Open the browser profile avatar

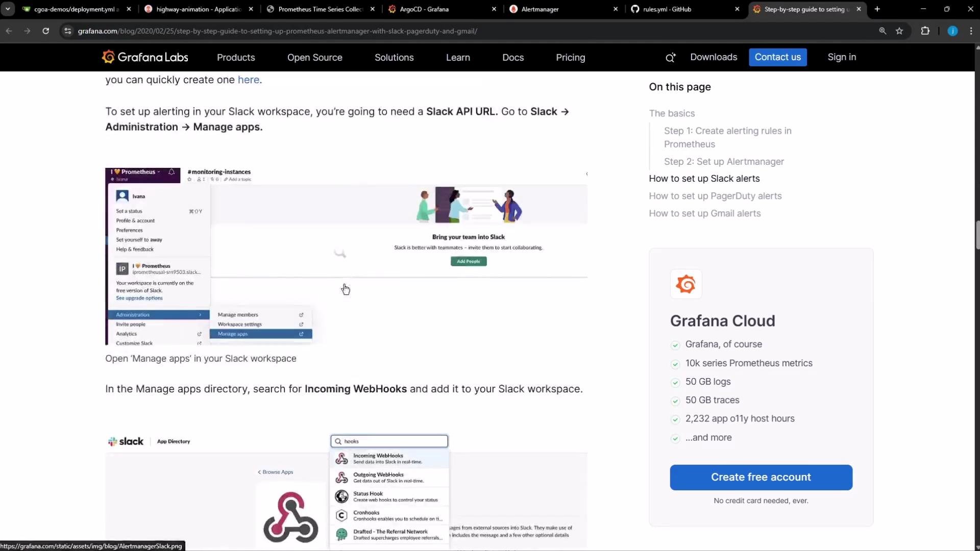tap(952, 31)
